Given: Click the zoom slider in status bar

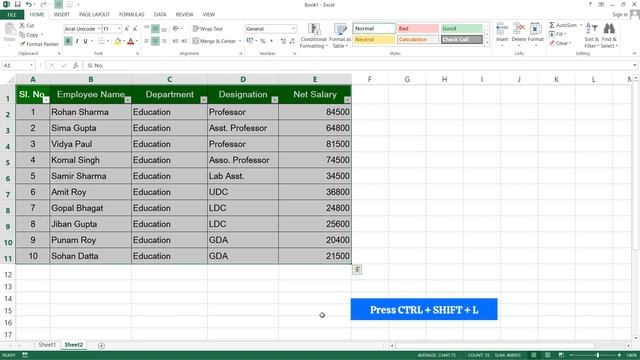Looking at the screenshot, I should (597, 356).
